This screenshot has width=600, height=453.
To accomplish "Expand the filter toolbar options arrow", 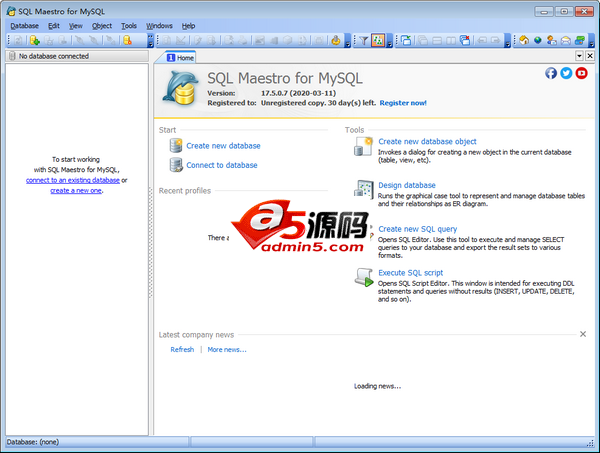I will pos(390,41).
